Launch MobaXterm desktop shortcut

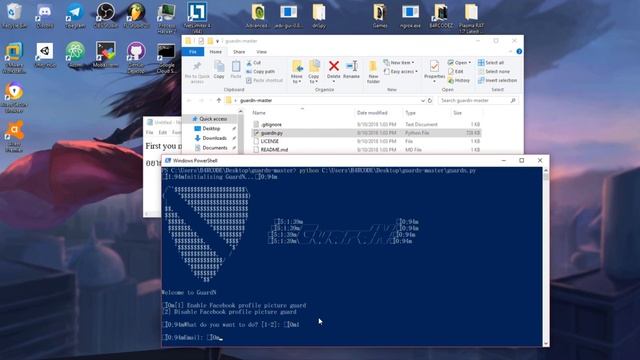(105, 55)
